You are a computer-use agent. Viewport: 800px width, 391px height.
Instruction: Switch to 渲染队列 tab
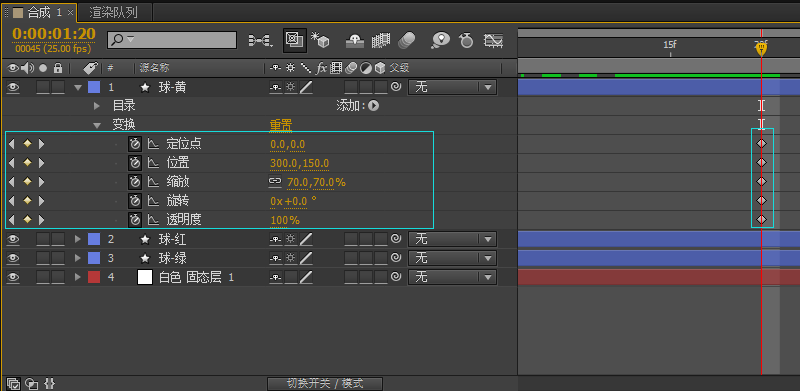(114, 12)
